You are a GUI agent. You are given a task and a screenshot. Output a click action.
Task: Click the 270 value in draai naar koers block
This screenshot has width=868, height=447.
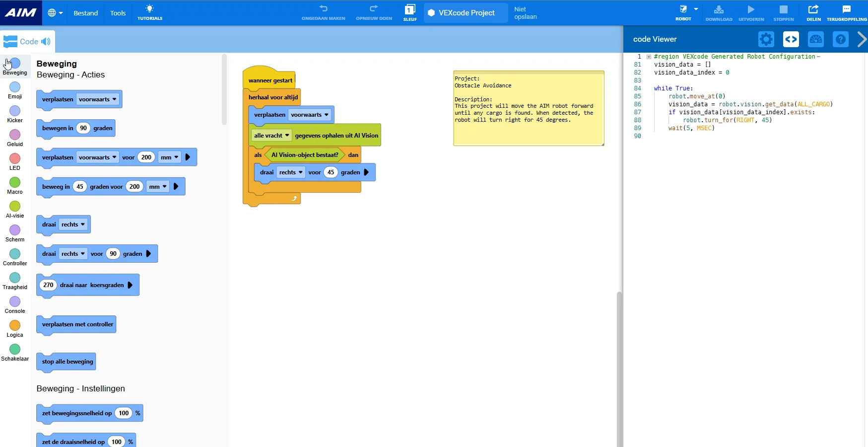point(48,285)
